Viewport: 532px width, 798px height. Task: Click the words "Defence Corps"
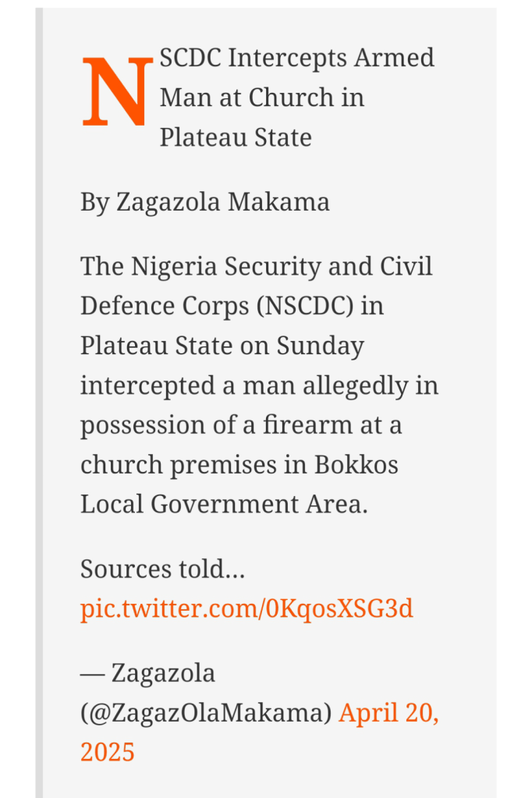(x=159, y=306)
